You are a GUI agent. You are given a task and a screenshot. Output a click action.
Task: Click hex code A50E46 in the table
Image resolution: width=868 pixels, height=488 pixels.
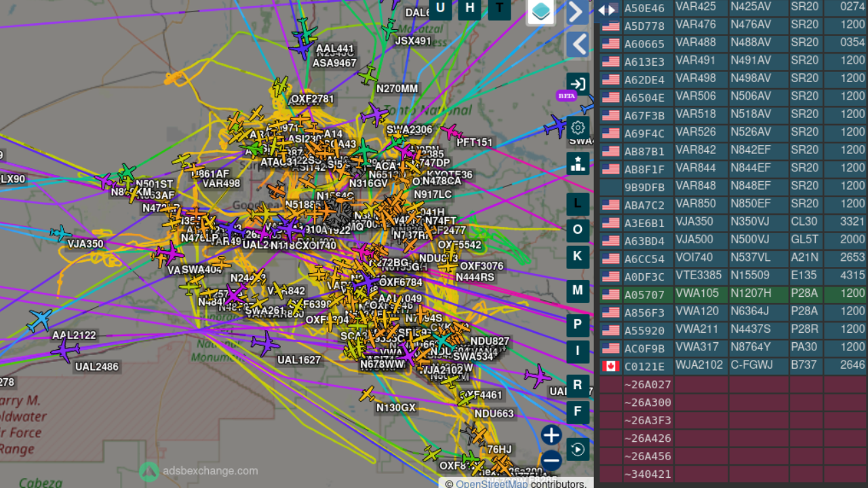(644, 8)
